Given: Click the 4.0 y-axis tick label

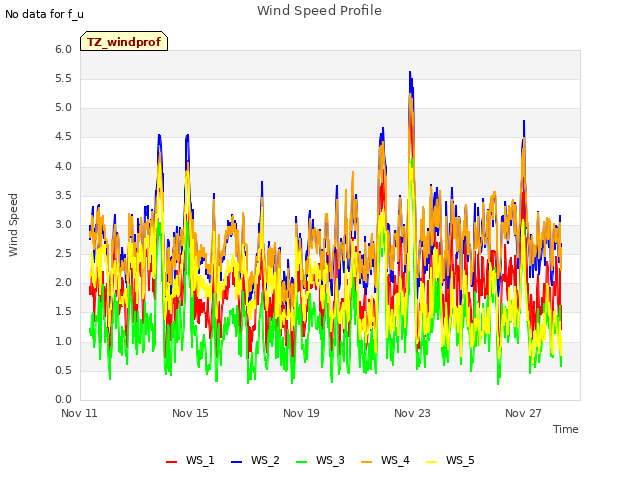Looking at the screenshot, I should pyautogui.click(x=64, y=166).
